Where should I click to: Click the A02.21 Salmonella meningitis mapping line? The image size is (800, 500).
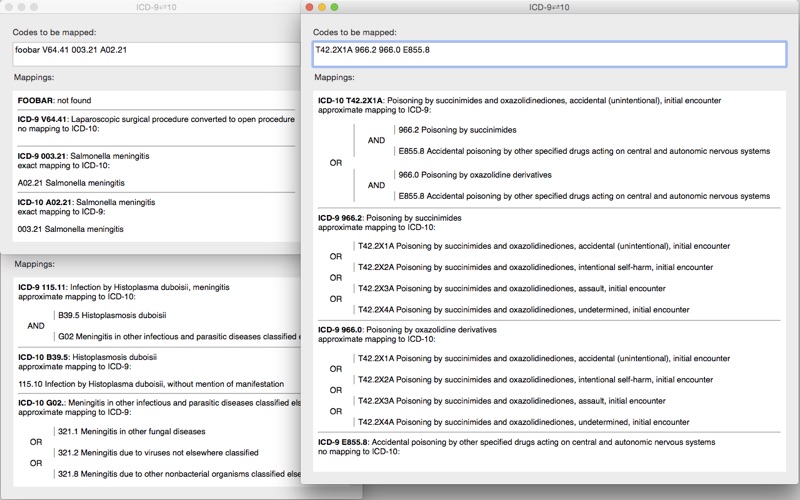[x=71, y=183]
